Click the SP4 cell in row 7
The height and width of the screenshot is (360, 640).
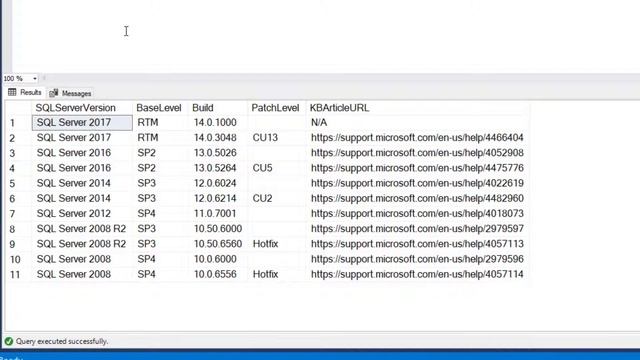(x=160, y=213)
